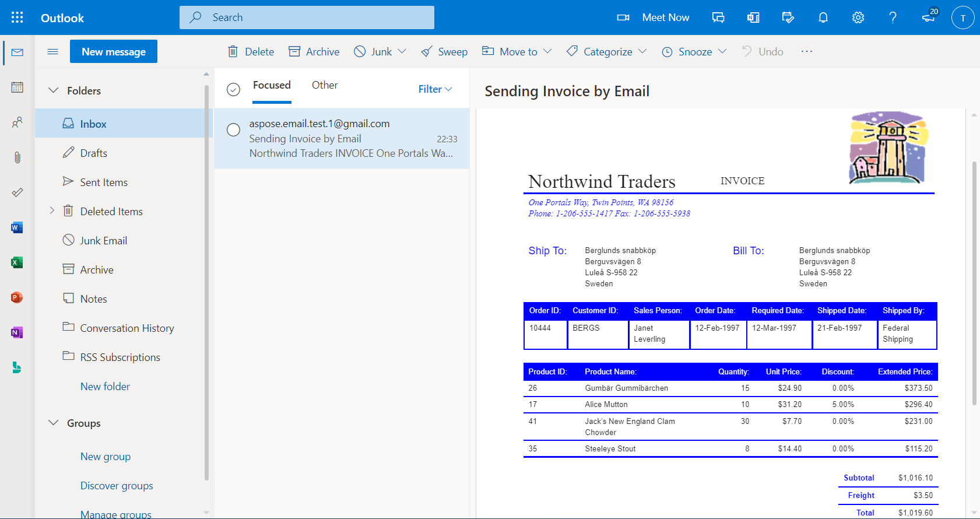Launch PowerPoint from left rail
980x519 pixels.
coord(17,297)
